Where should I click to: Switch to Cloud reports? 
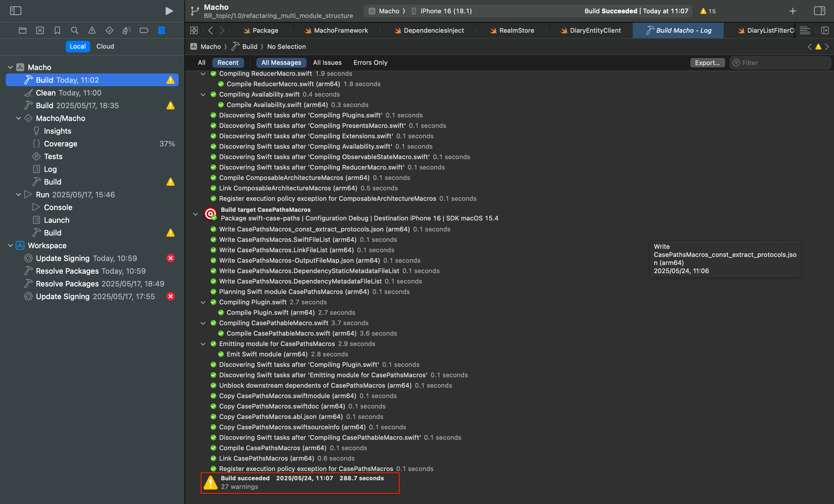pos(105,46)
